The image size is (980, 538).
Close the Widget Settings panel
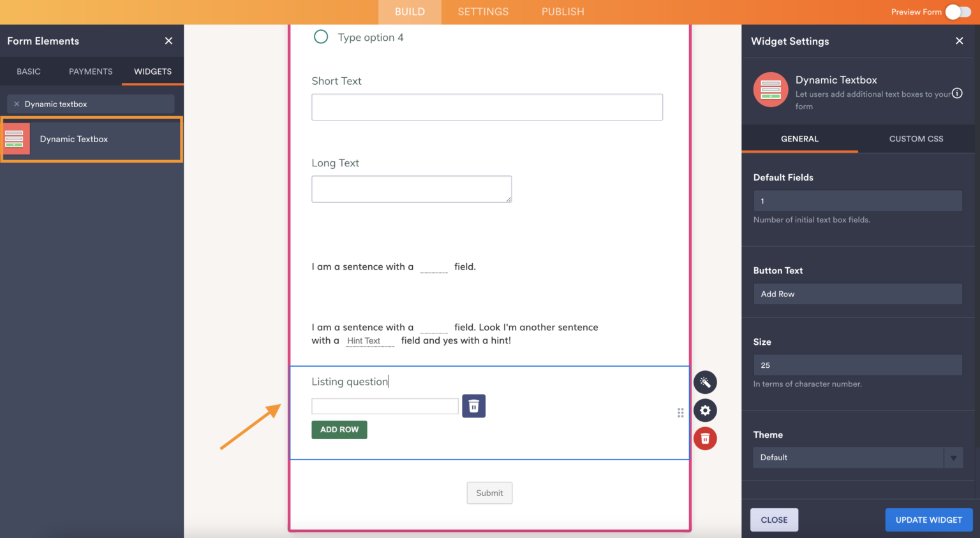coord(959,41)
